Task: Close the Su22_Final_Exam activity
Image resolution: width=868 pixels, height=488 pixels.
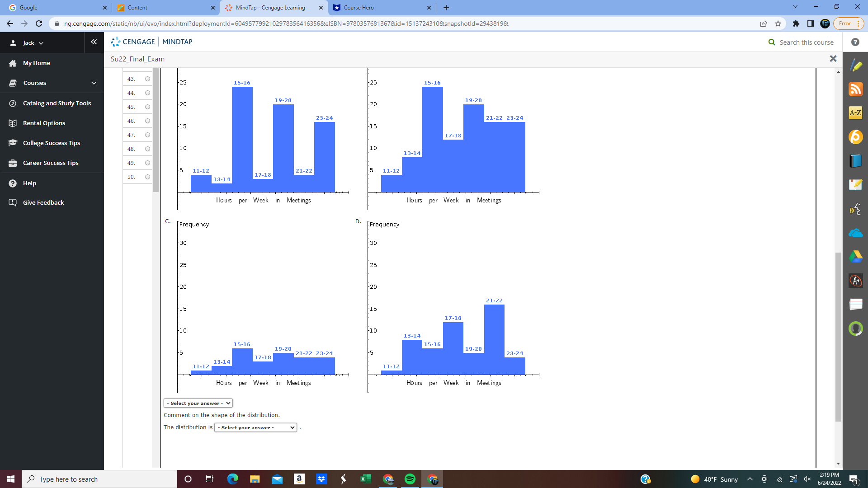Action: tap(833, 59)
